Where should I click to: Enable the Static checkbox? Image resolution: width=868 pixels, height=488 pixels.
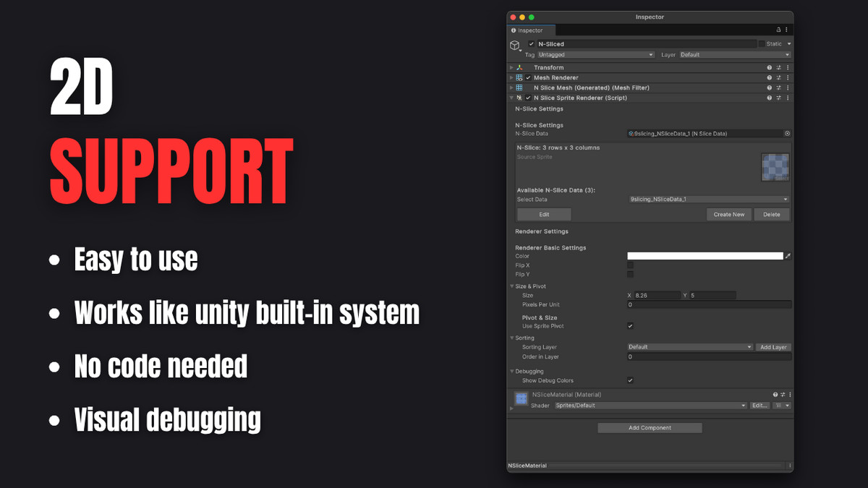point(762,44)
